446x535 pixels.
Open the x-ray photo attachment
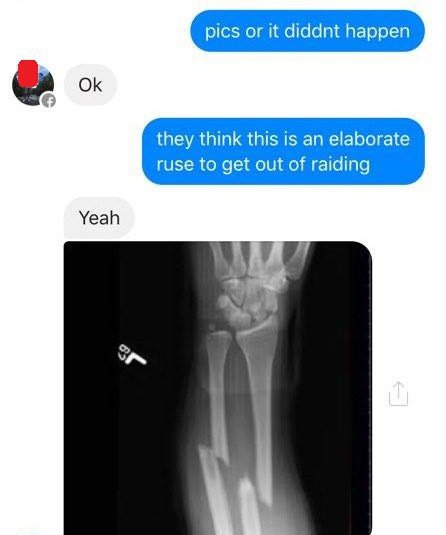(217, 388)
